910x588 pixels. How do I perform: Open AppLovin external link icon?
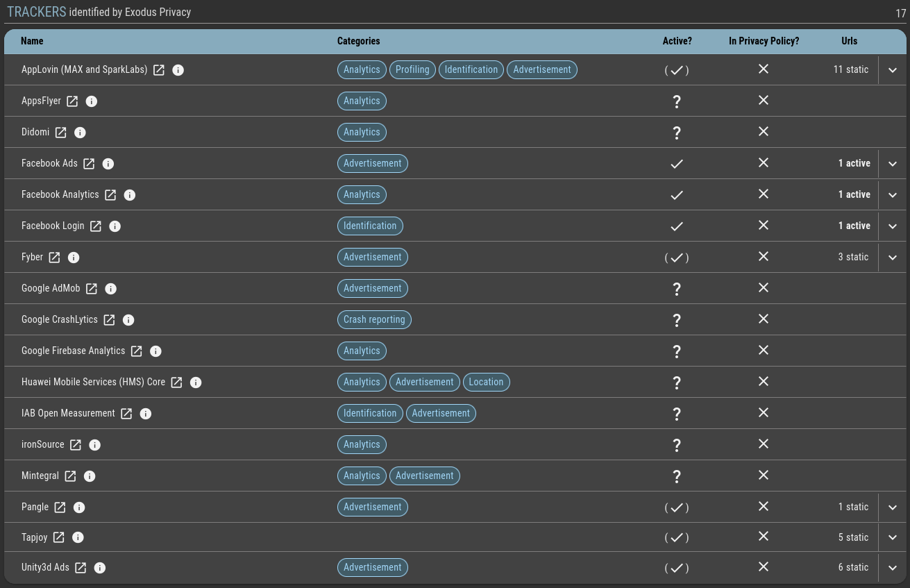click(x=159, y=70)
